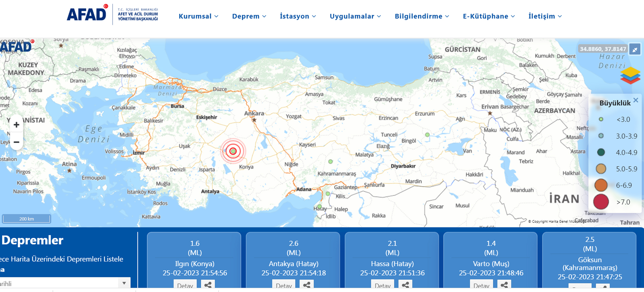Click the >7.0 magnitude legend circle

click(x=601, y=202)
